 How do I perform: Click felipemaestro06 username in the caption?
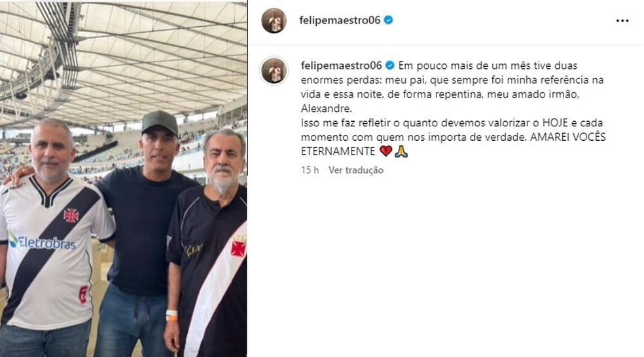click(341, 66)
